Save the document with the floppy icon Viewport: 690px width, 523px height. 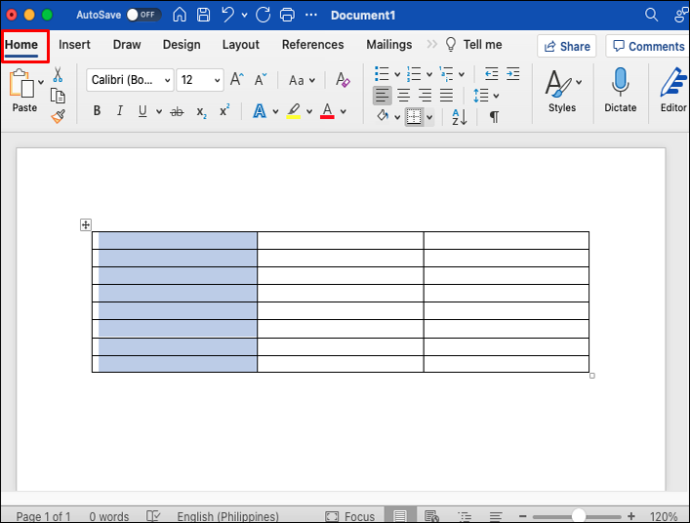pos(203,15)
